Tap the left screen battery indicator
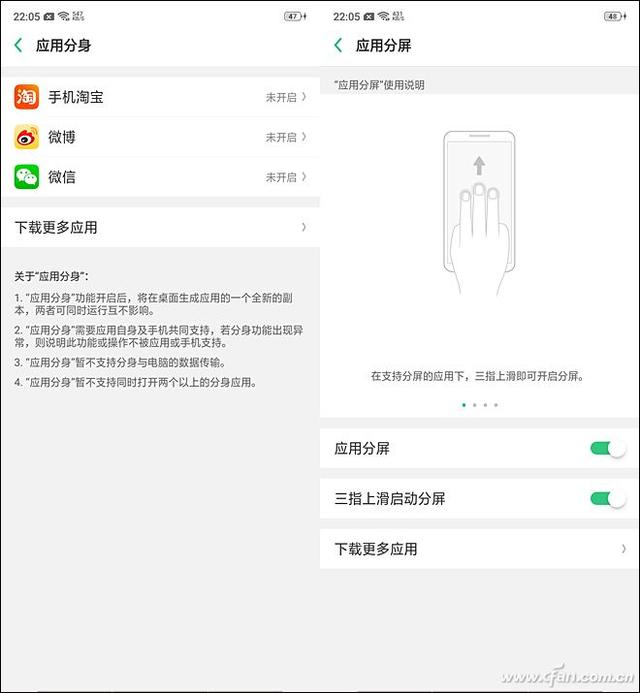This screenshot has width=640, height=693. tap(295, 16)
